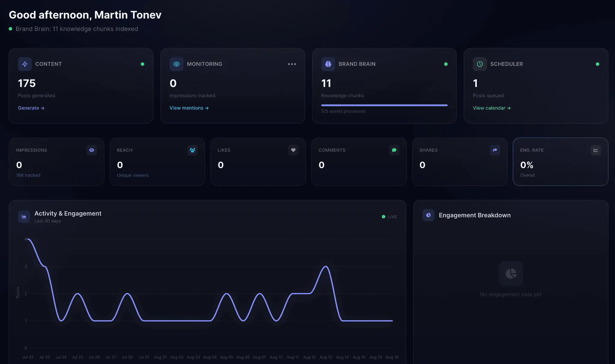
Task: Click the clock icon on Scheduler card
Action: 480,64
